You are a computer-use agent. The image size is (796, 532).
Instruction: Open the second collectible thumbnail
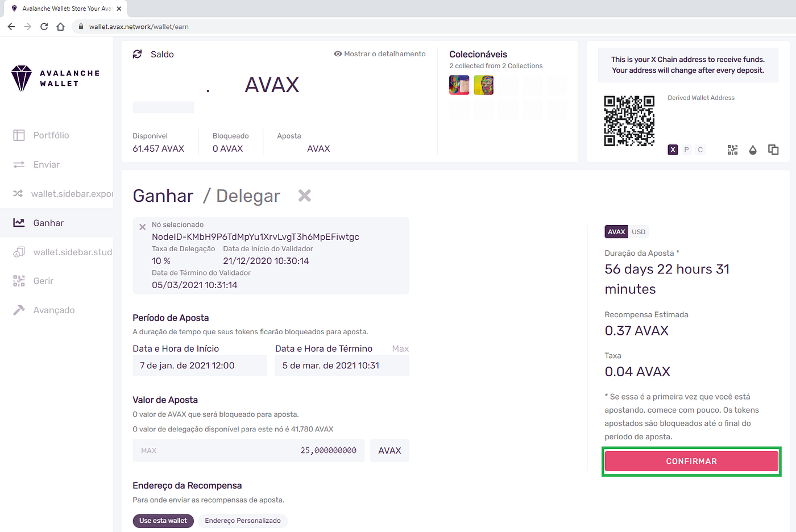pyautogui.click(x=484, y=85)
